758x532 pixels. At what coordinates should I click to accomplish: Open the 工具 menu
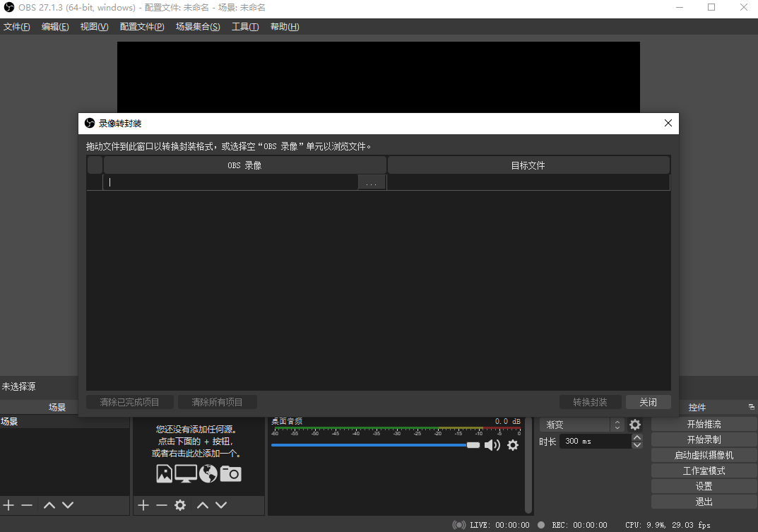tap(245, 26)
